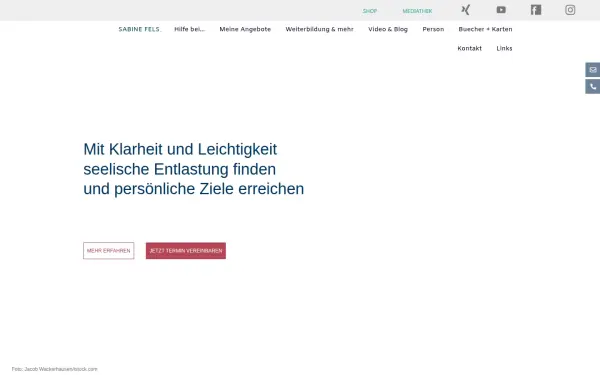The width and height of the screenshot is (600, 375).
Task: Click the email envelope side button
Action: [593, 70]
